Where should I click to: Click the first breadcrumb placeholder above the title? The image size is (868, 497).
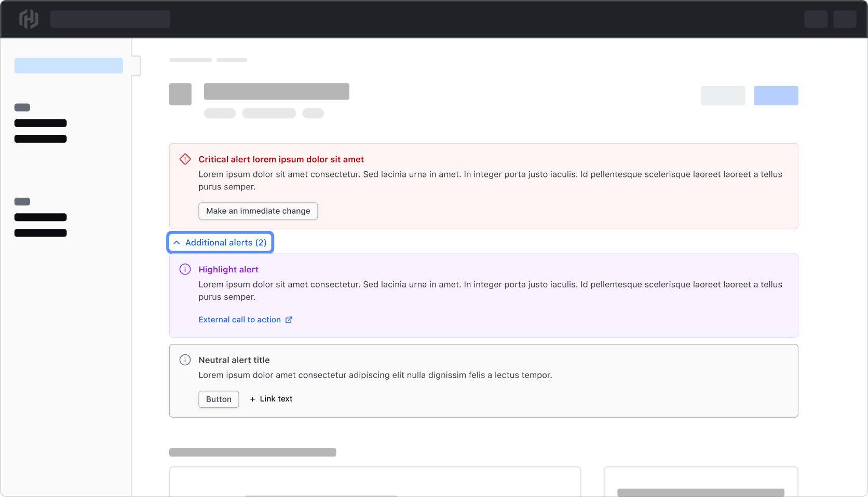191,60
